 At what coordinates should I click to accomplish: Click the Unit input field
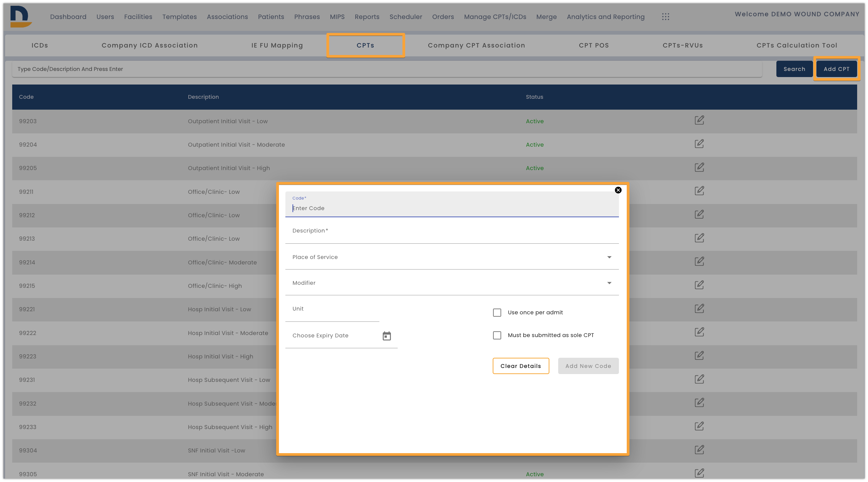(x=332, y=309)
